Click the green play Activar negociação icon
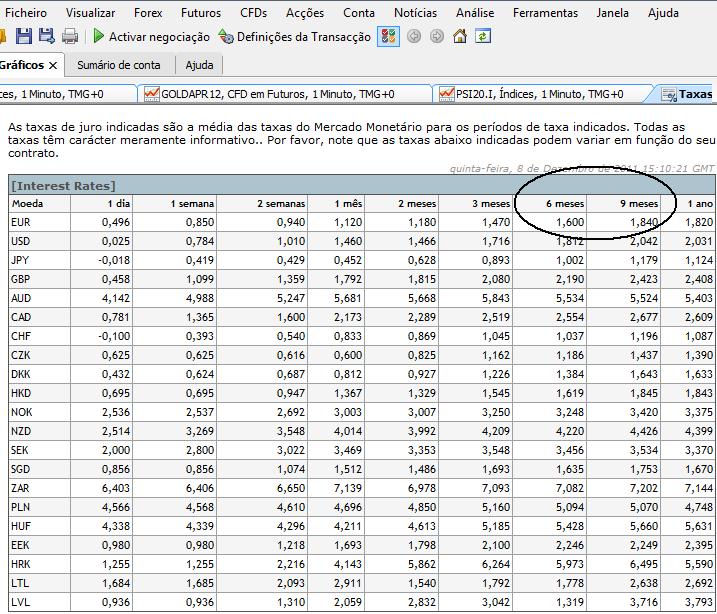This screenshot has height=614, width=717. pyautogui.click(x=98, y=36)
